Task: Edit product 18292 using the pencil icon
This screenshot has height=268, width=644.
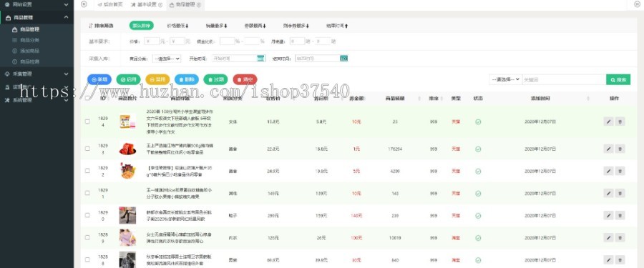Action: click(608, 171)
